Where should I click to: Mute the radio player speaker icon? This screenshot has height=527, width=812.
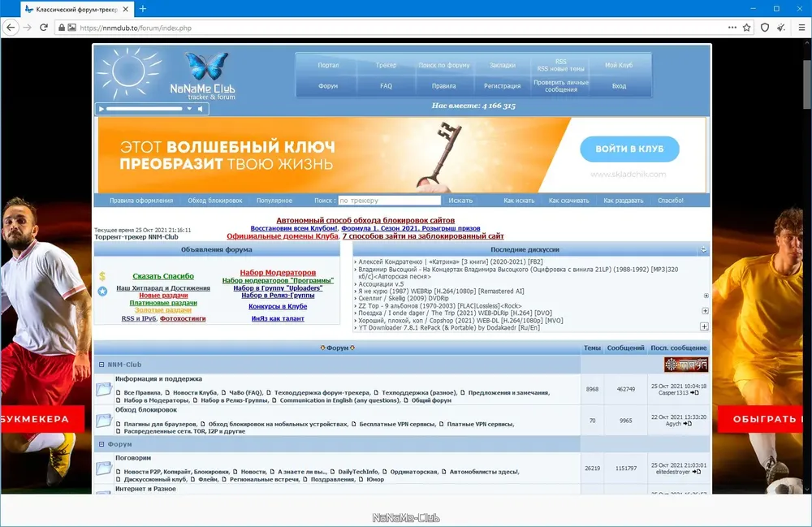(201, 109)
